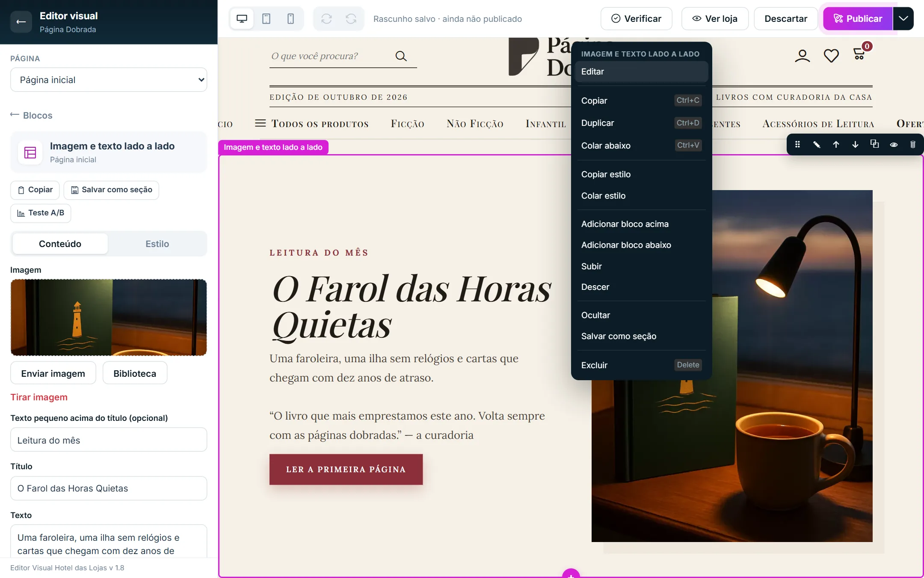Delete block with trash icon
Image resolution: width=924 pixels, height=578 pixels.
coord(913,145)
